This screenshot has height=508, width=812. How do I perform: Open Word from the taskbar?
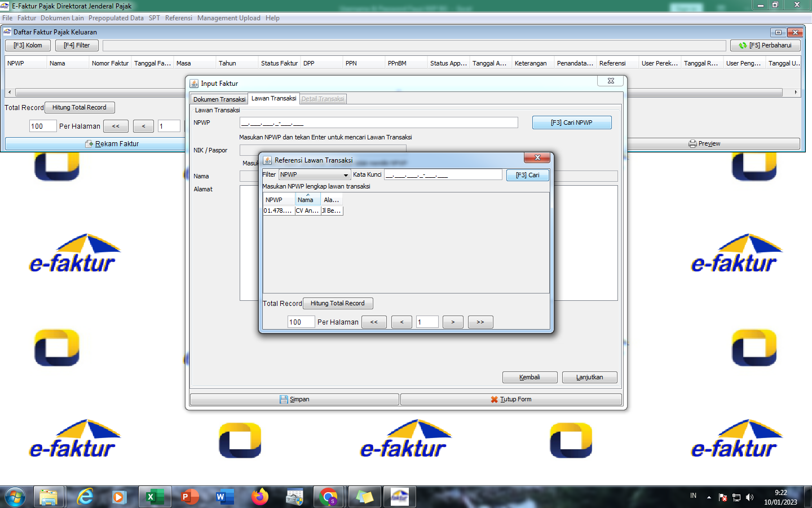point(224,497)
